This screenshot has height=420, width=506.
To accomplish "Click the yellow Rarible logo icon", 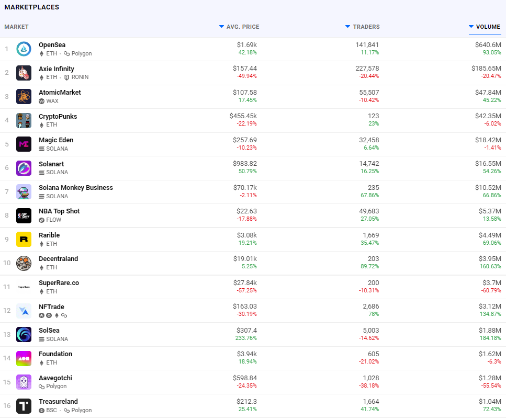I will pyautogui.click(x=24, y=240).
